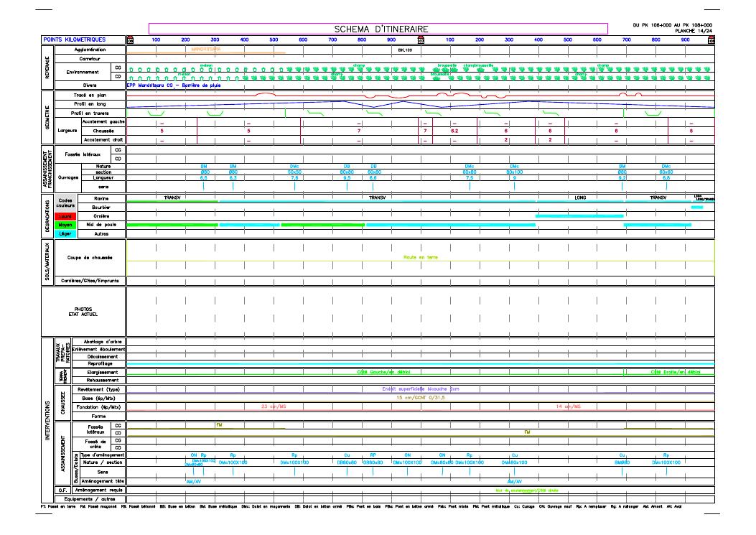Select the '23 cm/MS' fondation label
756x535 pixels.
273,406
